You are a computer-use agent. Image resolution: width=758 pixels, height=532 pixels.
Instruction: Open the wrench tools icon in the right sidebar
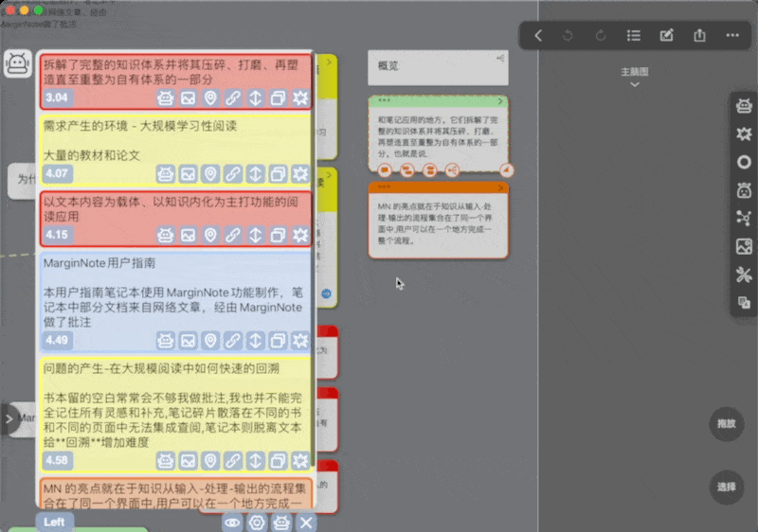point(744,275)
